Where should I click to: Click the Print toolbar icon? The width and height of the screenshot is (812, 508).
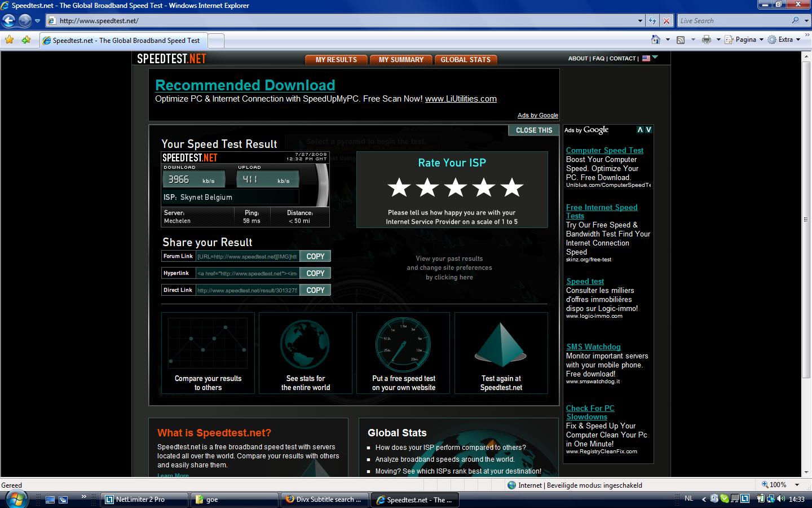coord(707,40)
